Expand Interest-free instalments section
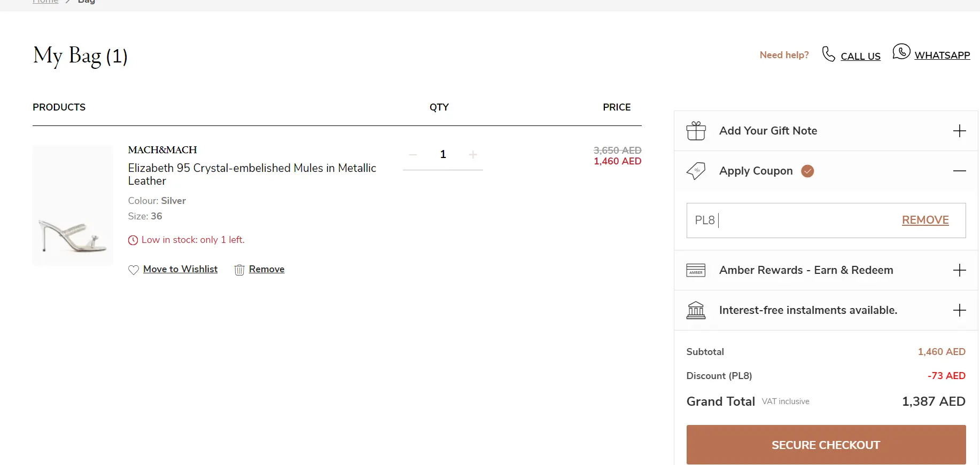 pyautogui.click(x=960, y=310)
